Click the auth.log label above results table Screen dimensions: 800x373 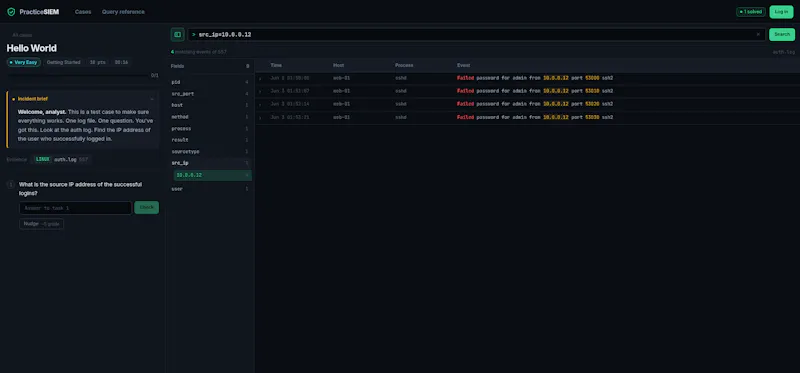coord(784,52)
